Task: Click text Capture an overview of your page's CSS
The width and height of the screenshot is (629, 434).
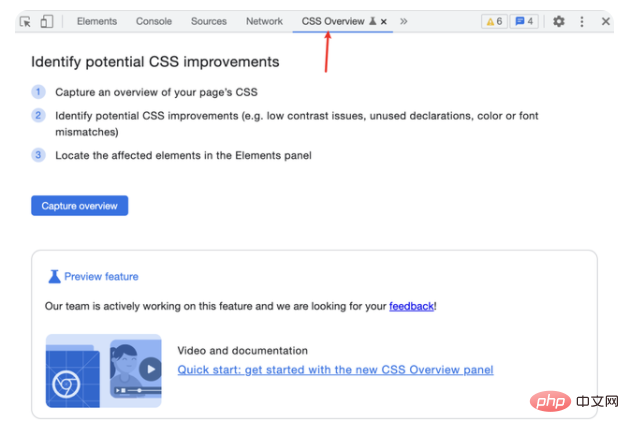Action: (156, 92)
